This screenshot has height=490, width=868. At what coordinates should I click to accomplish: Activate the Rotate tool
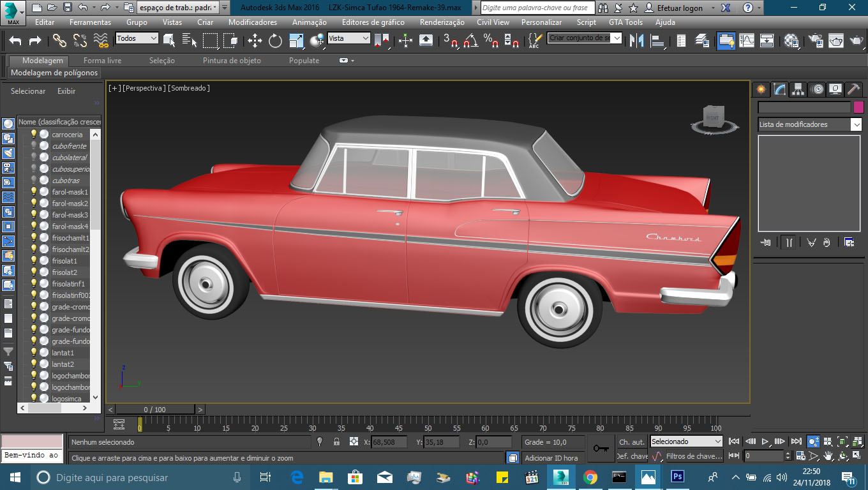point(275,41)
